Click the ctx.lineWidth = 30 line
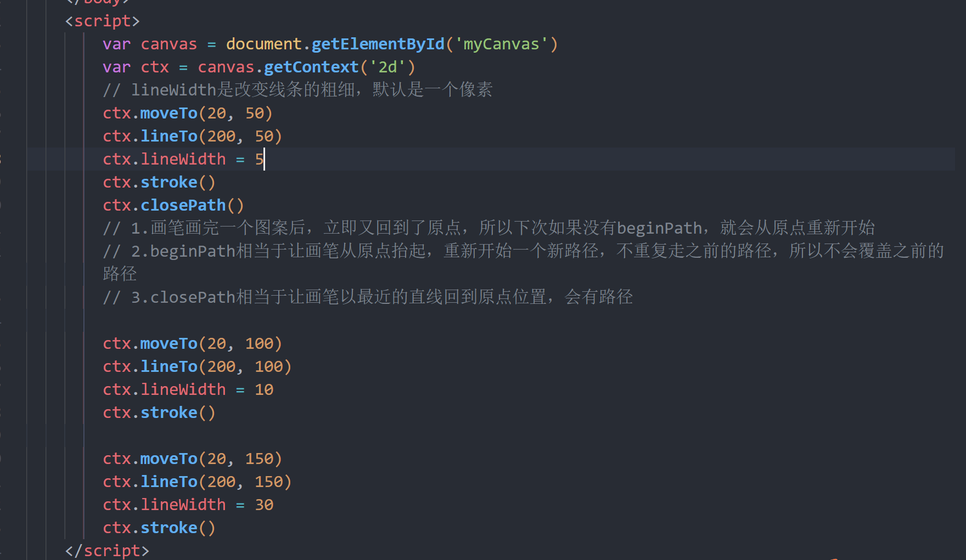 pos(188,505)
